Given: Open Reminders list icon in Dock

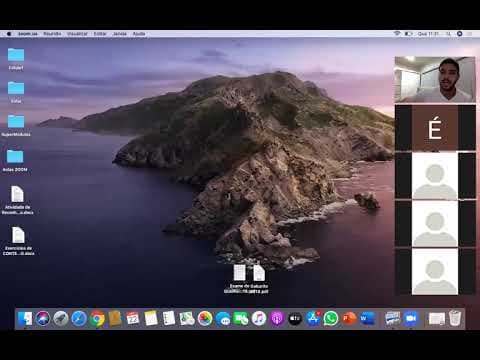Looking at the screenshot, I should [169, 319].
